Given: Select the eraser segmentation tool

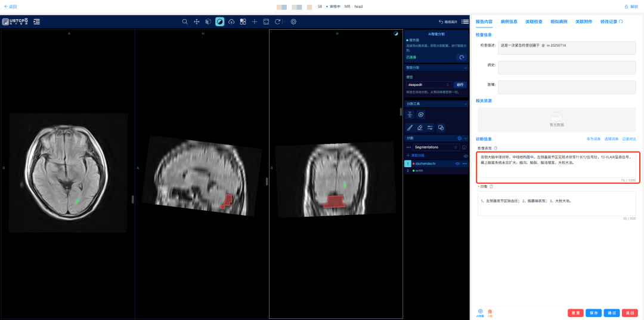Looking at the screenshot, I should click(x=420, y=128).
